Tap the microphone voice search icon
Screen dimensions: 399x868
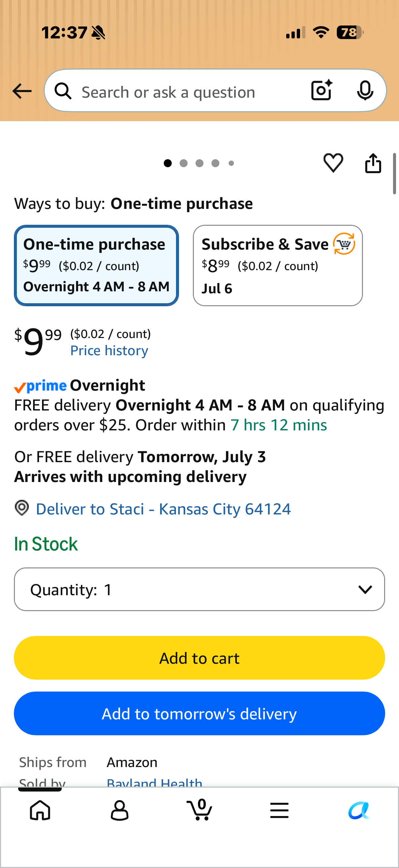coord(365,90)
